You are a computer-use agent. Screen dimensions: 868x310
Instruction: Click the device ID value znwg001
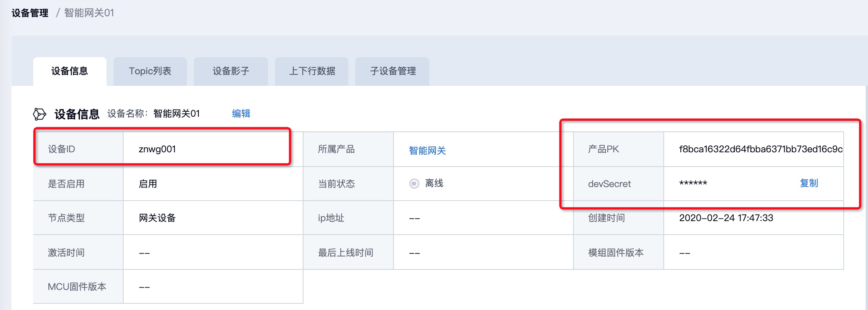pyautogui.click(x=157, y=149)
